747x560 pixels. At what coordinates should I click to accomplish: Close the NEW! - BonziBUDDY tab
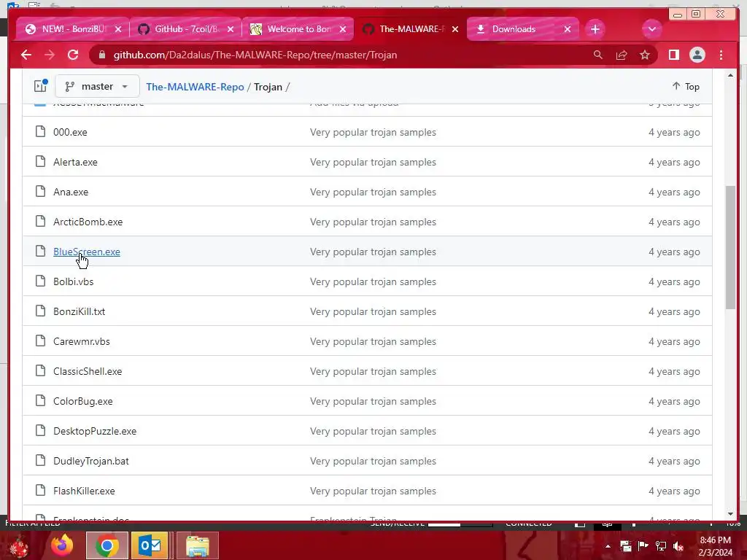118,29
